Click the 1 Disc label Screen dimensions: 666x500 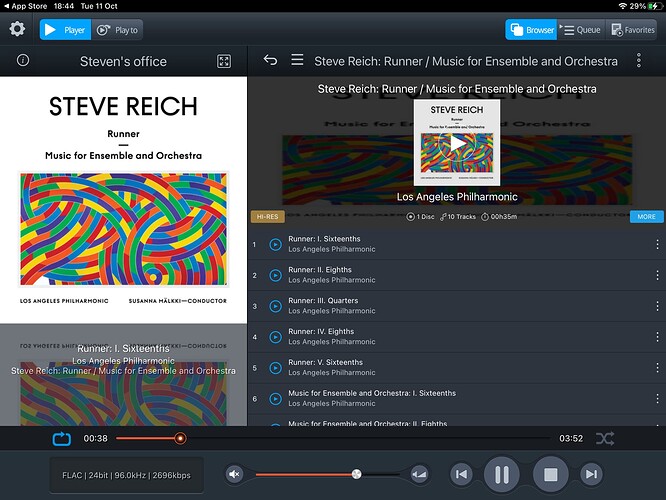[420, 217]
